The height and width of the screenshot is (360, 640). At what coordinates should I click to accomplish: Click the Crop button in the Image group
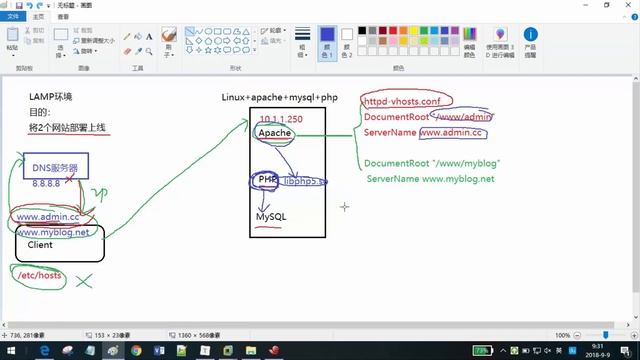pyautogui.click(x=83, y=31)
